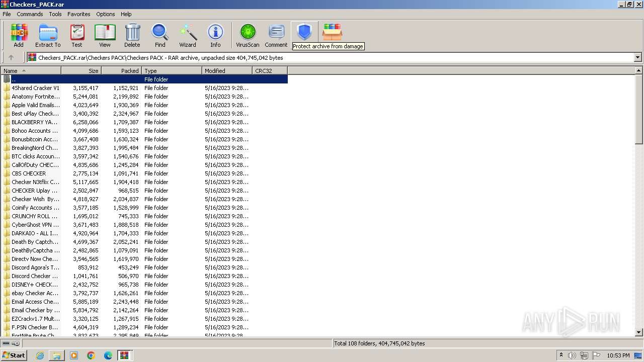Viewport: 644px width, 362px height.
Task: Launch the Wizard wand icon
Action: [188, 36]
